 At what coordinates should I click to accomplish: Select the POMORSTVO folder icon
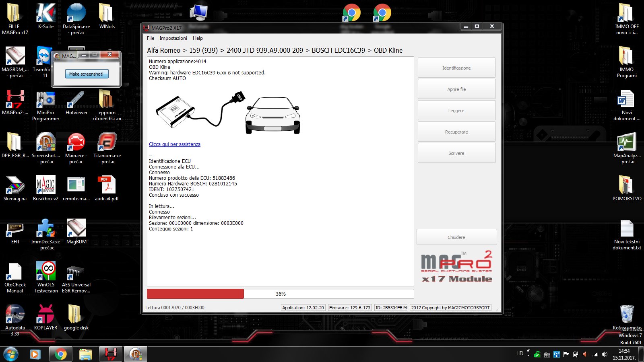[627, 188]
